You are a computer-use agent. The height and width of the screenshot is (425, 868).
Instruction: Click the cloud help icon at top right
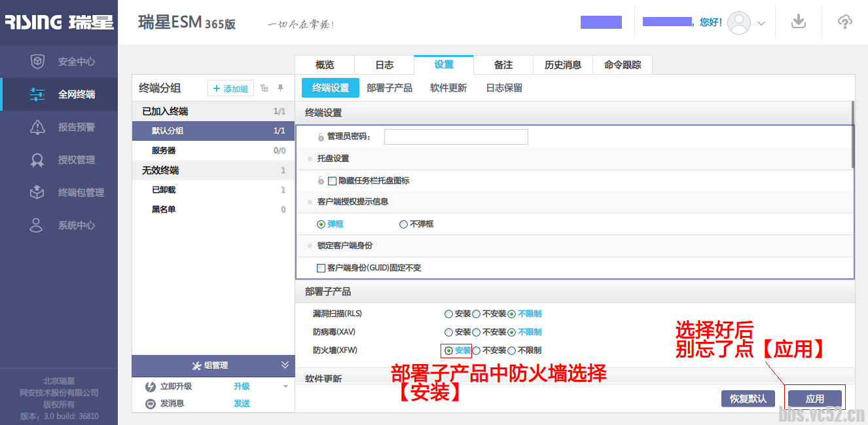[845, 22]
